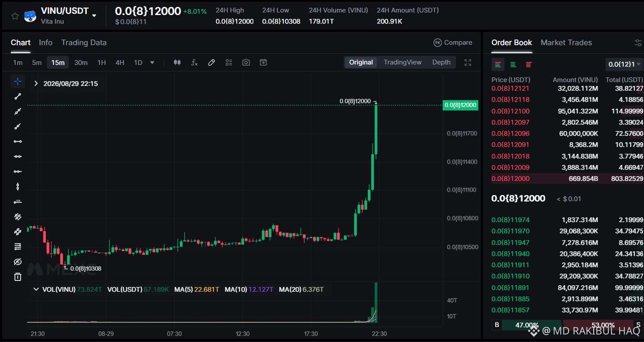Show only red asks in order book
The height and width of the screenshot is (342, 644).
tap(529, 64)
